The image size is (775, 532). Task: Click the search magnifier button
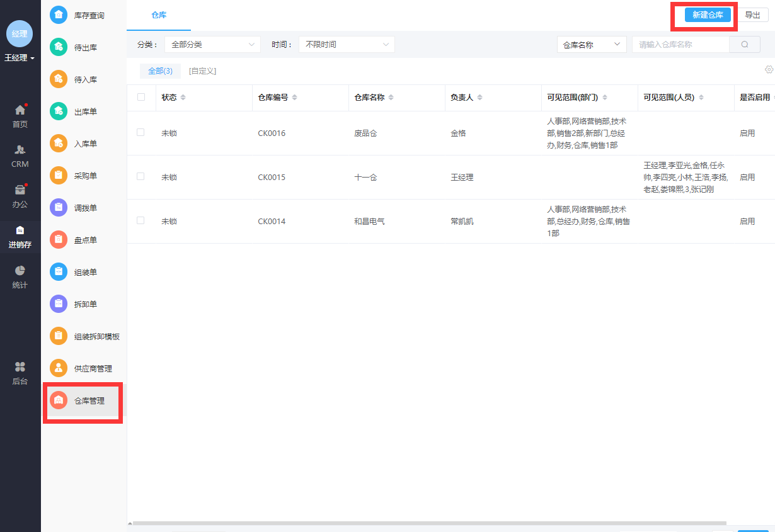tap(745, 44)
